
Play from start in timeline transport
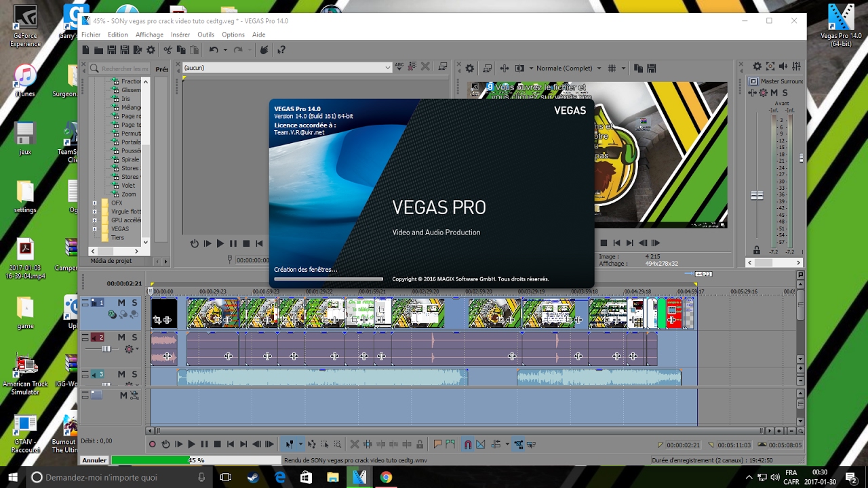tap(178, 445)
